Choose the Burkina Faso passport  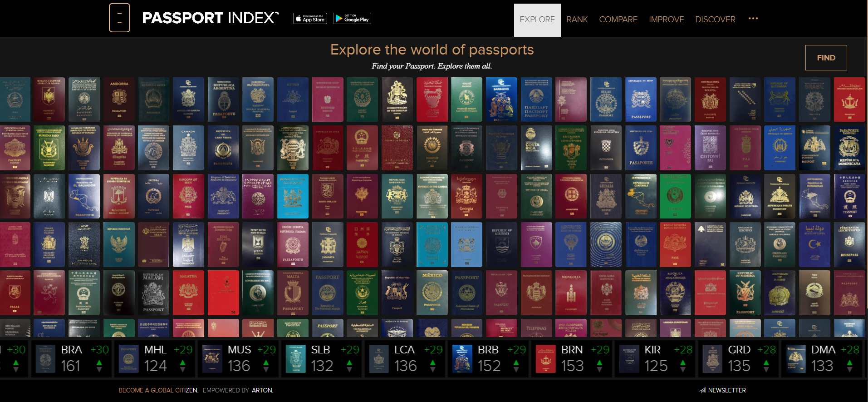49,148
